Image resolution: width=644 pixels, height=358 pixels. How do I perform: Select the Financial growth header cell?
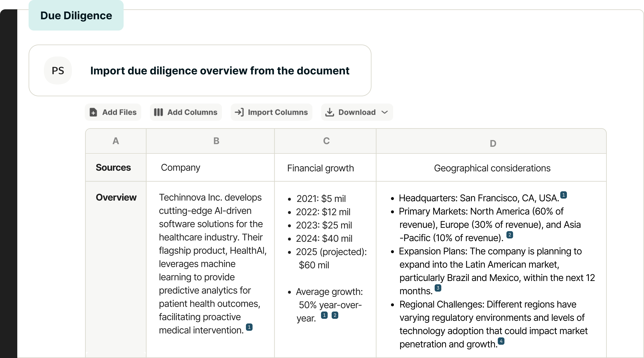(x=320, y=168)
